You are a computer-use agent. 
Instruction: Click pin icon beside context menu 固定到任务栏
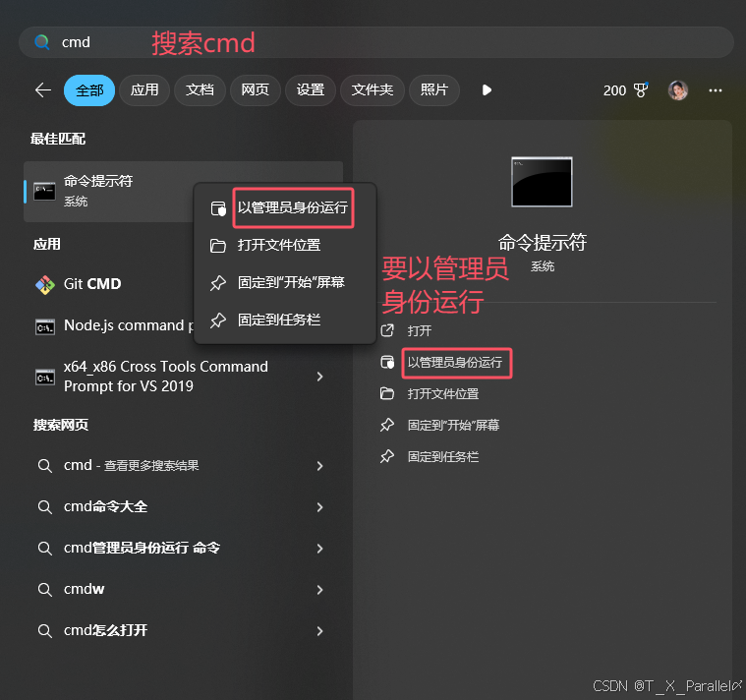[218, 321]
